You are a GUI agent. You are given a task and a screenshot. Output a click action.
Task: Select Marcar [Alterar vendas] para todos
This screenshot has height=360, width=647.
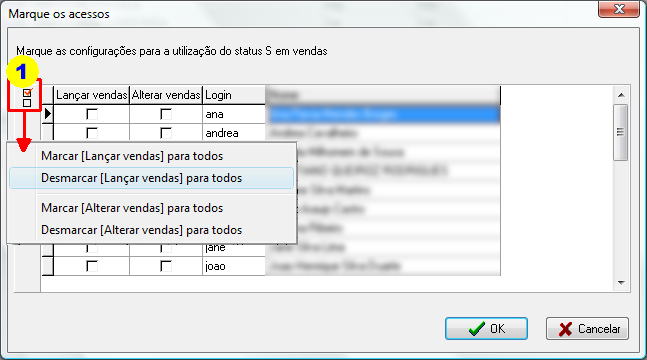coord(132,208)
